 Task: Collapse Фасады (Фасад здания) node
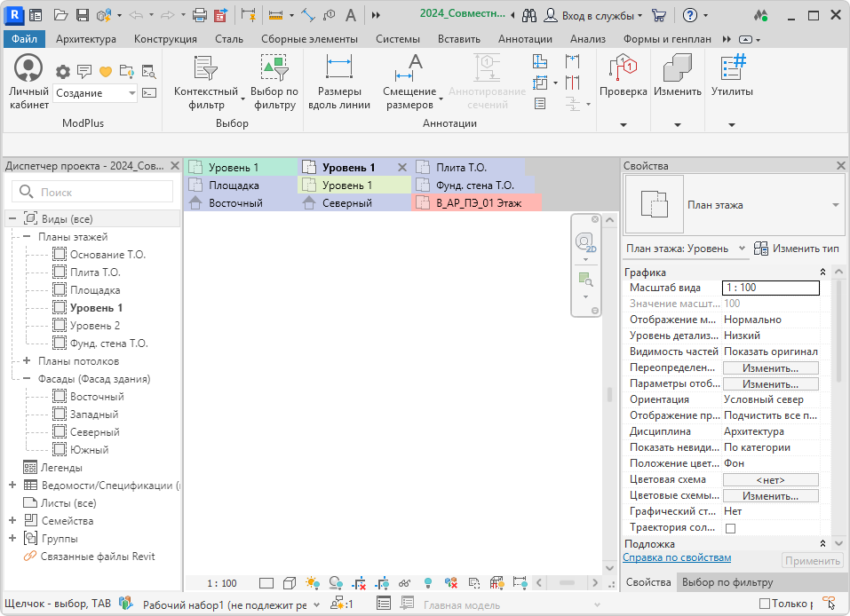pos(26,379)
